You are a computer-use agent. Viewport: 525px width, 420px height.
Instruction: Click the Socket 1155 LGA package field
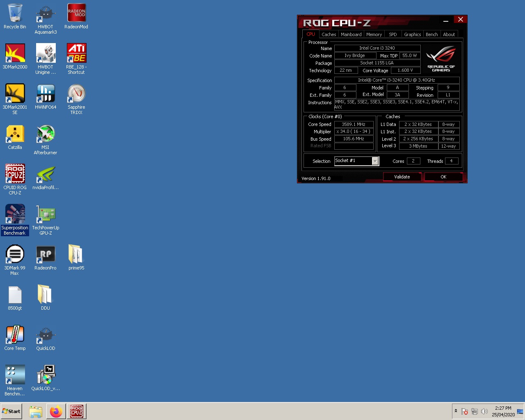(377, 63)
